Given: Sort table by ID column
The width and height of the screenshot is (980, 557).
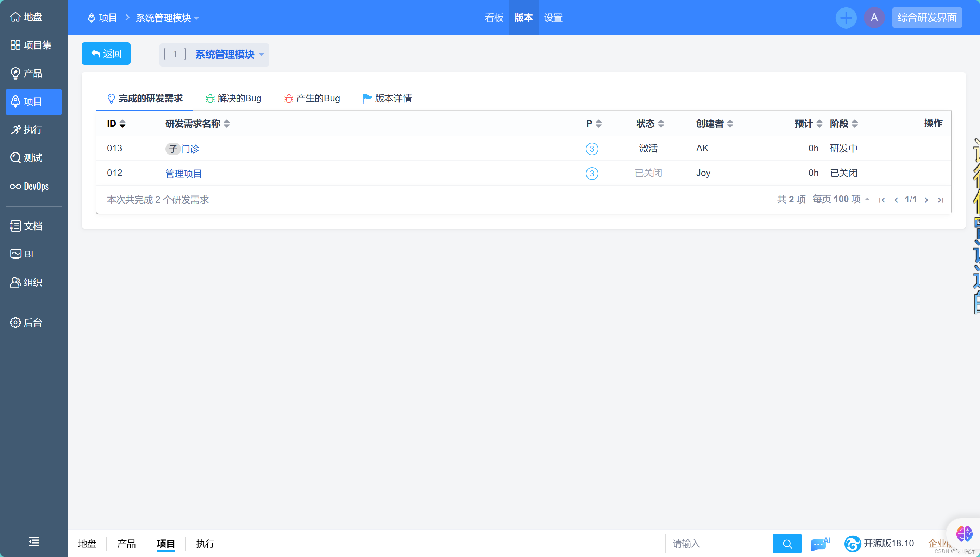Looking at the screenshot, I should coord(116,124).
